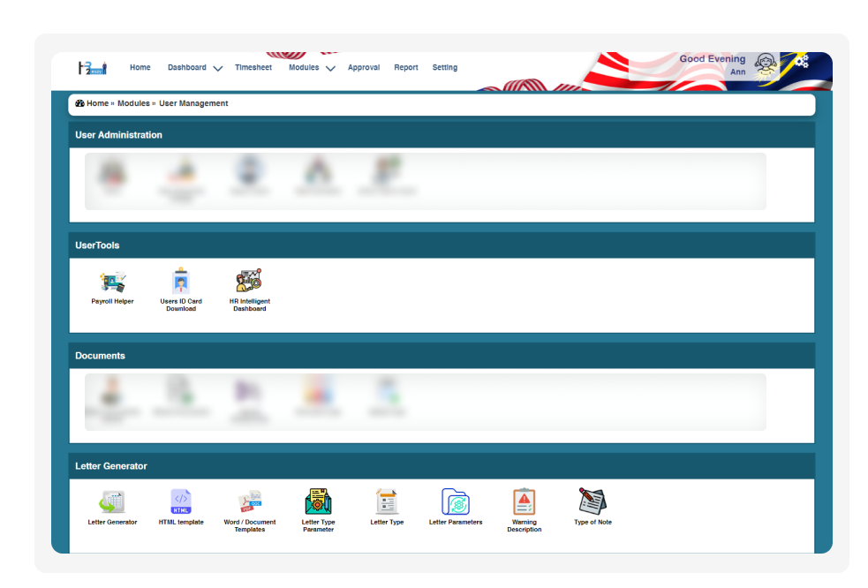Click the Letter Type Parameter icon

click(x=318, y=502)
